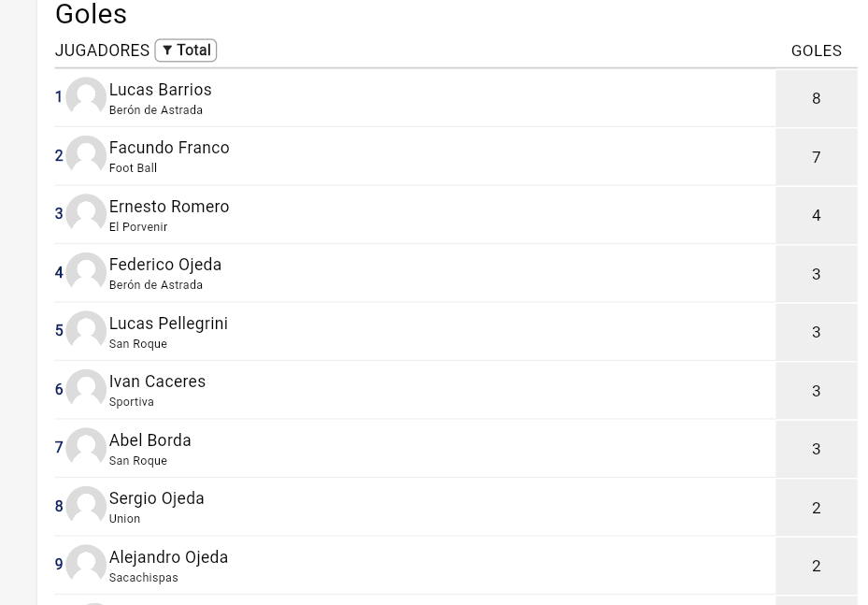Open Lucas Barrios player link

point(160,90)
